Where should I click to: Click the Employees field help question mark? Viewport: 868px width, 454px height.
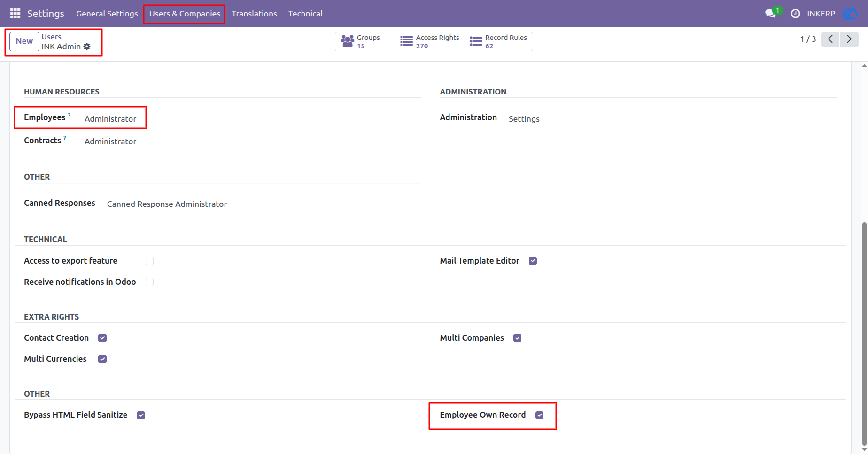tap(69, 115)
